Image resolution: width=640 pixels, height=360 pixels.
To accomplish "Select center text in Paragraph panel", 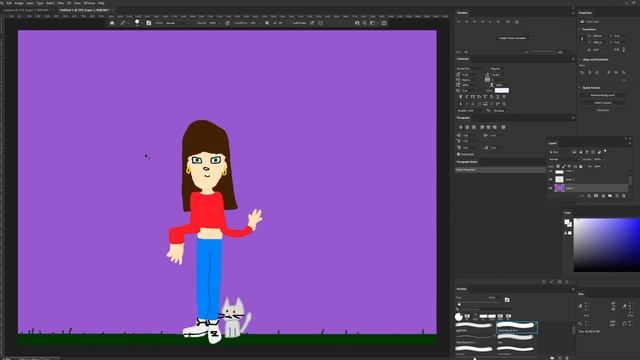I will tap(467, 127).
